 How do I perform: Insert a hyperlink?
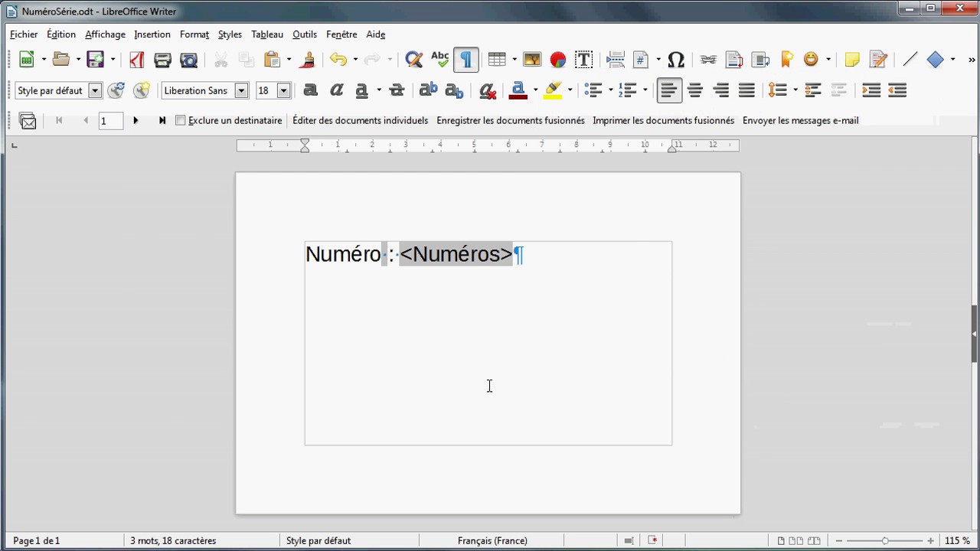tap(708, 60)
